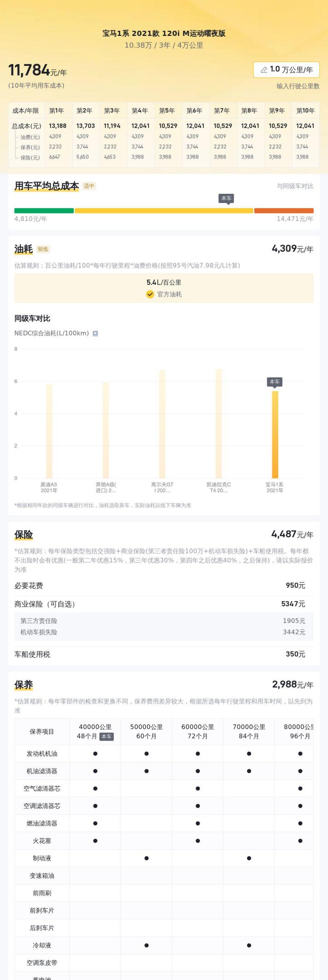Click the 凯迪拉克CT4 fuel consumption bar
Image resolution: width=328 pixels, height=980 pixels.
[219, 423]
